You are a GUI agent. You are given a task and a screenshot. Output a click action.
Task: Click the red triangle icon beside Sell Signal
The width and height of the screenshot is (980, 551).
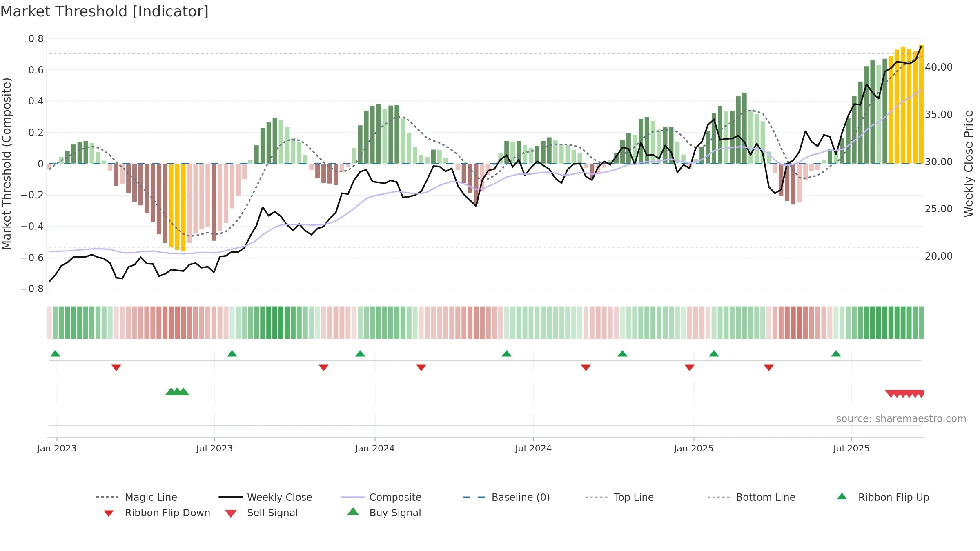click(231, 513)
